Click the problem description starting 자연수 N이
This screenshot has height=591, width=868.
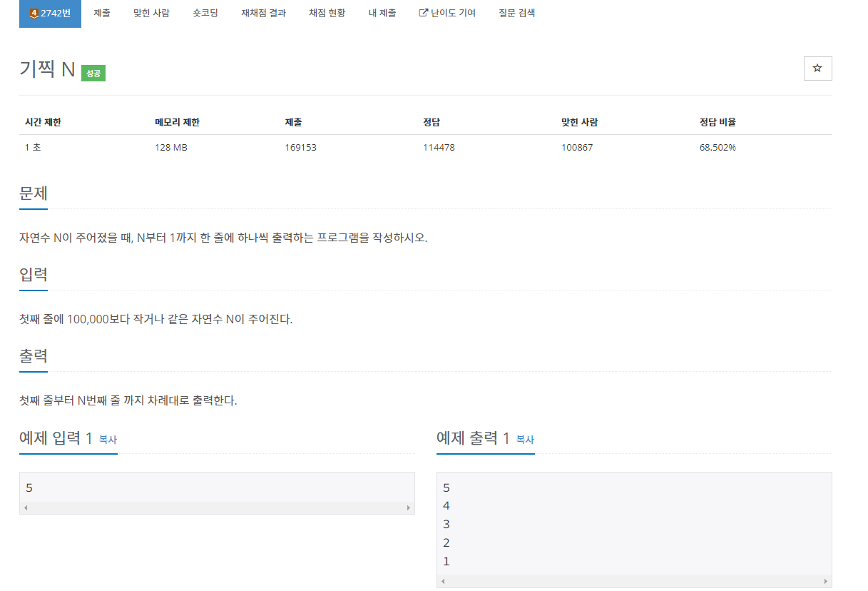223,238
